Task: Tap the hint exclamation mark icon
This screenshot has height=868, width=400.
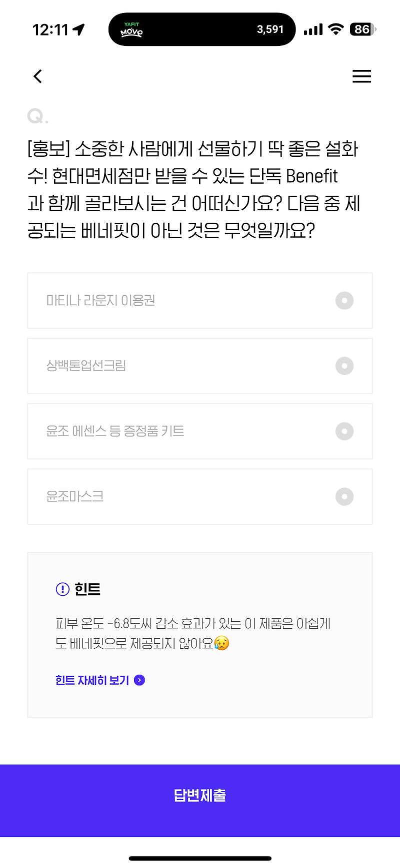Action: point(62,589)
